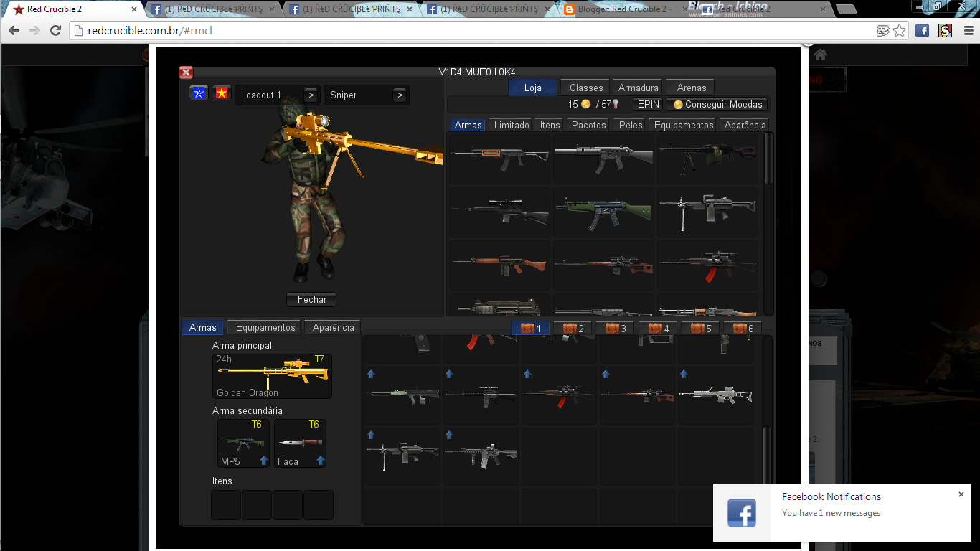Select the shop Armas category tab
Screen dimensions: 980x551
(468, 125)
